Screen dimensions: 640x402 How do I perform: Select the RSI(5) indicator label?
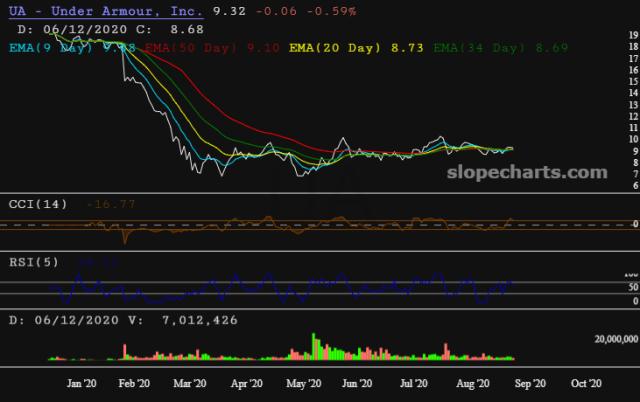pyautogui.click(x=34, y=261)
